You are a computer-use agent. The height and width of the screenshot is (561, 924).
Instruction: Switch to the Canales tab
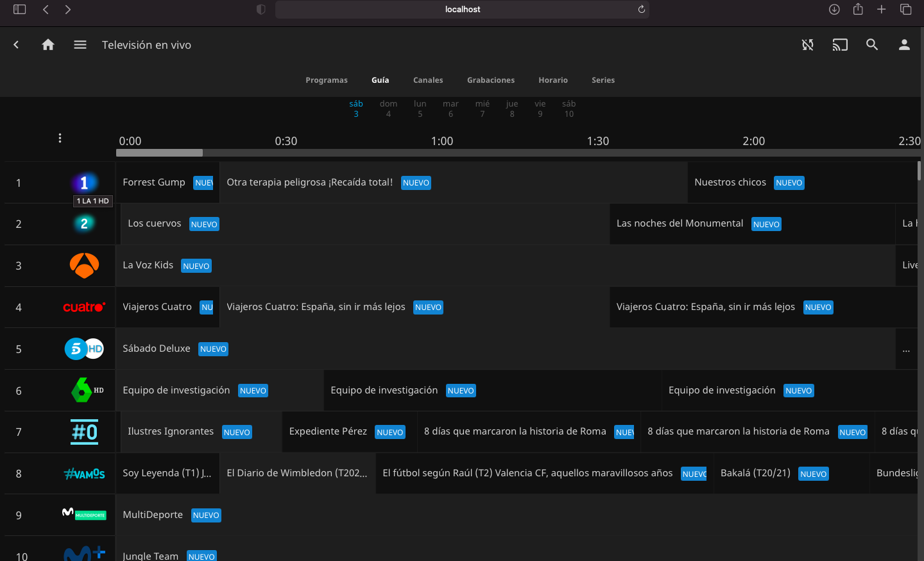[428, 80]
